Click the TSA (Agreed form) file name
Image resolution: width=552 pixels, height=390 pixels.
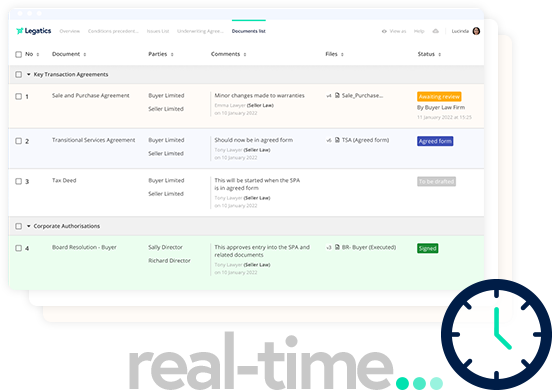365,140
